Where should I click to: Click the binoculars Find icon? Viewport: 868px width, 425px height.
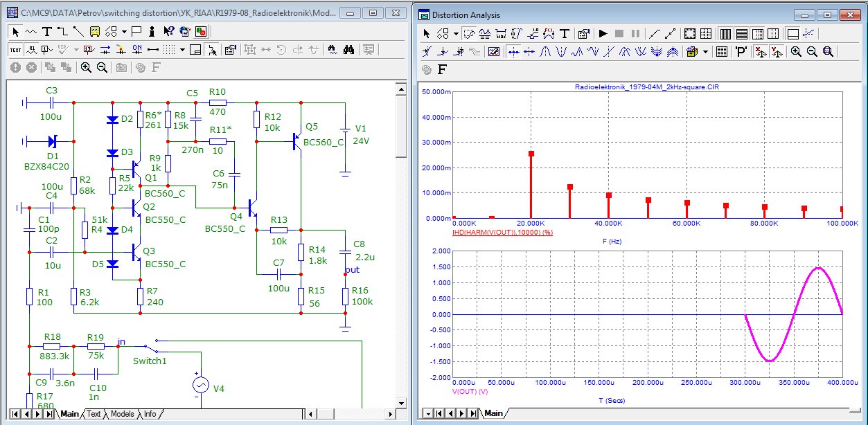tap(350, 49)
